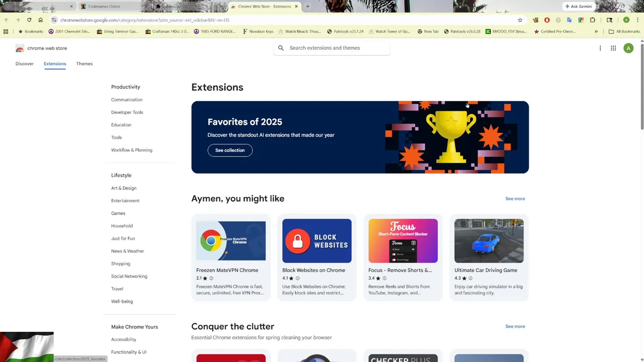Open the red hand adblocker extension icon
The image size is (644, 362).
[x=547, y=20]
